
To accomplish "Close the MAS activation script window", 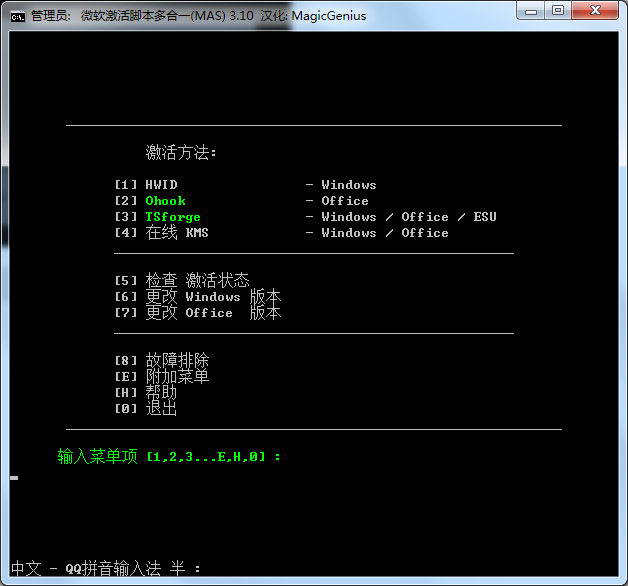I will click(594, 11).
